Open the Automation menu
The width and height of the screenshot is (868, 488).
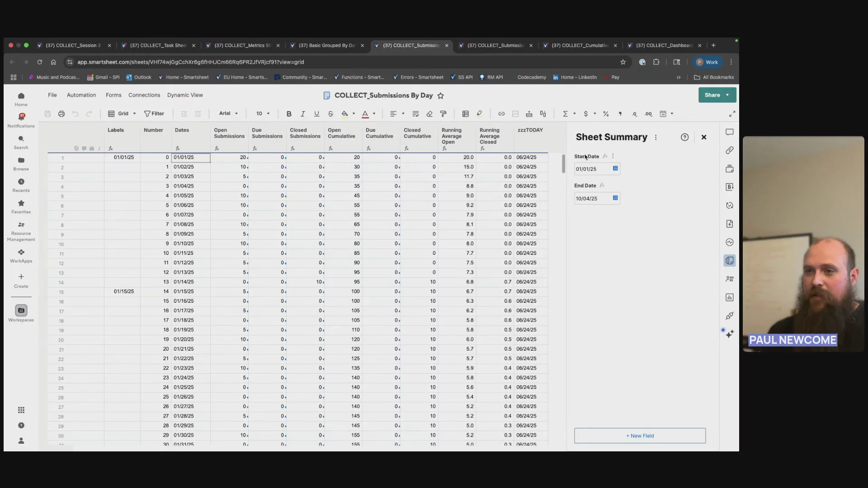coord(81,95)
